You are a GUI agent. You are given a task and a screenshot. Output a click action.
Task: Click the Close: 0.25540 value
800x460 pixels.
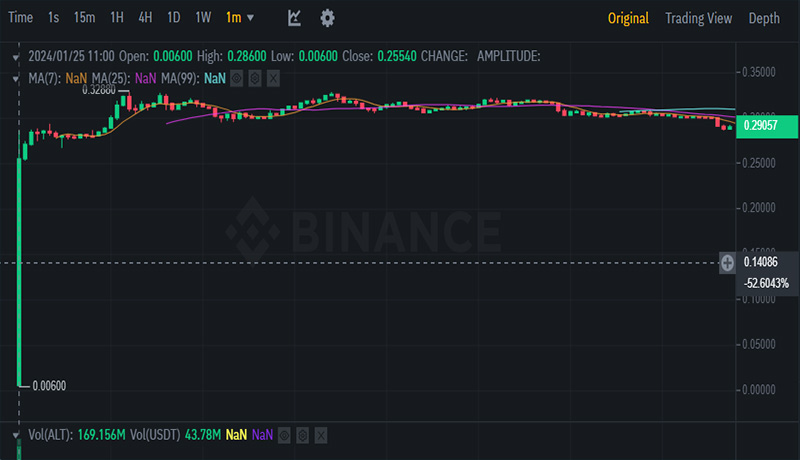coord(397,56)
